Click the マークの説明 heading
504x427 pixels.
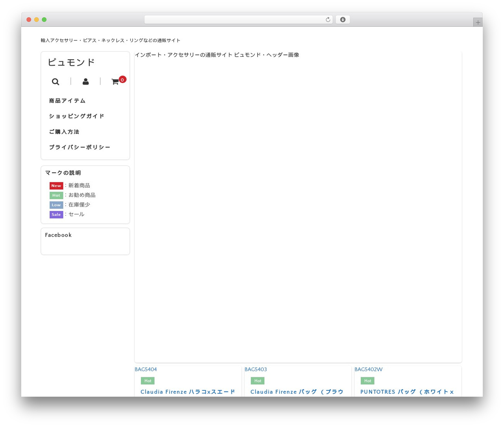tap(63, 173)
